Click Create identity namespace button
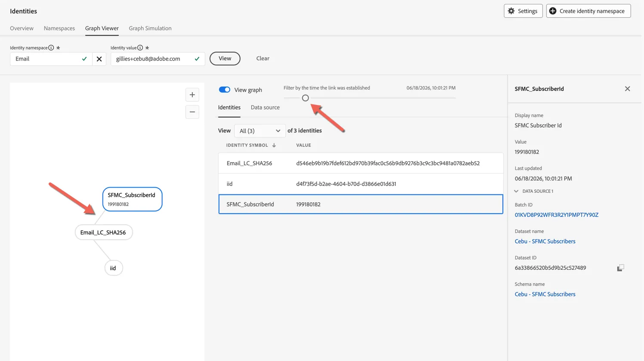644x361 pixels. [x=588, y=11]
